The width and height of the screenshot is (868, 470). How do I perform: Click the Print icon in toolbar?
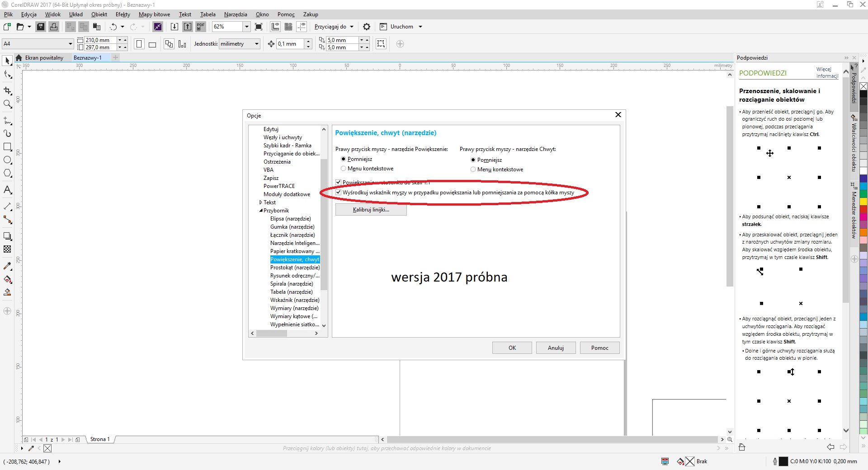(x=54, y=27)
